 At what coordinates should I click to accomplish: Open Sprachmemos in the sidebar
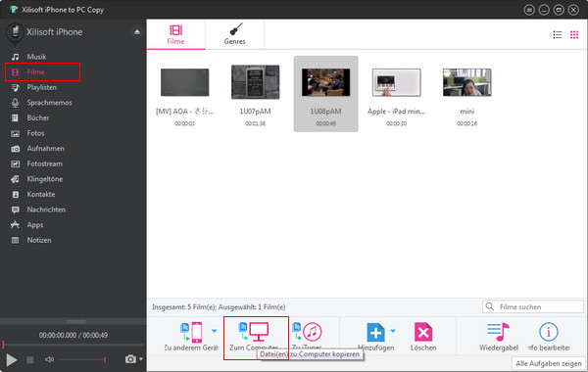click(49, 103)
